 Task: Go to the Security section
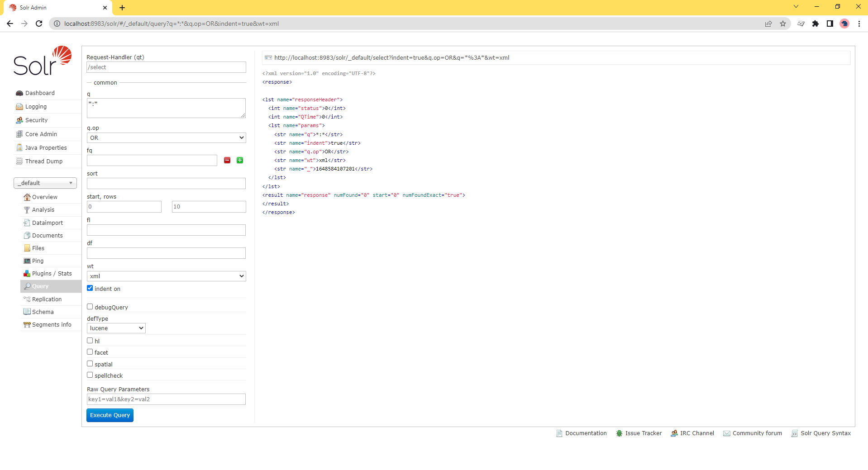click(x=36, y=120)
